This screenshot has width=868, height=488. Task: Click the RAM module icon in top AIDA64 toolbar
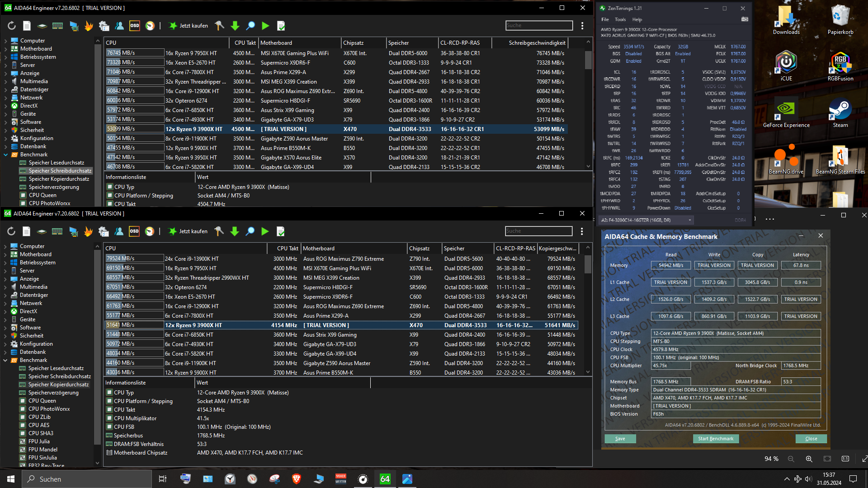57,26
